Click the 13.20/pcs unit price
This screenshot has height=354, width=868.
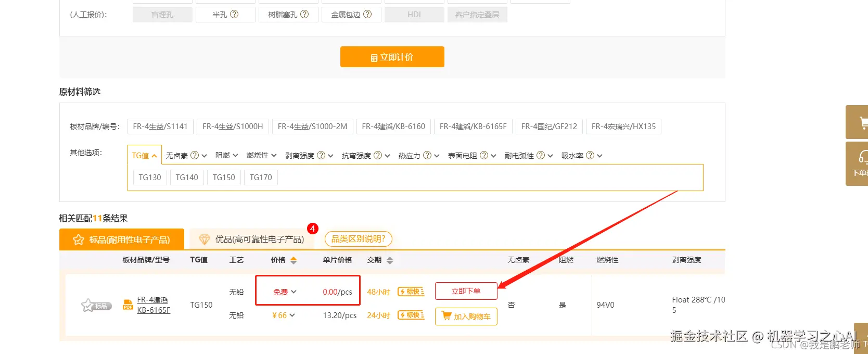(340, 315)
